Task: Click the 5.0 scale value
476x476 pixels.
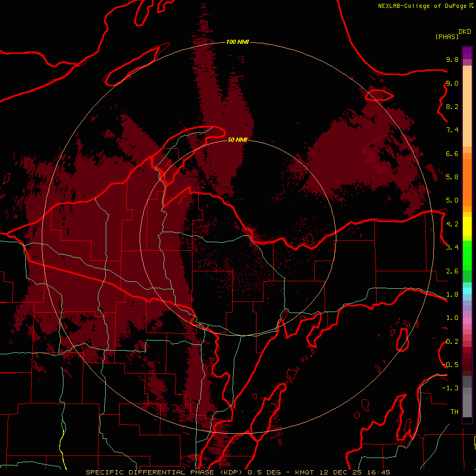Action: [452, 200]
